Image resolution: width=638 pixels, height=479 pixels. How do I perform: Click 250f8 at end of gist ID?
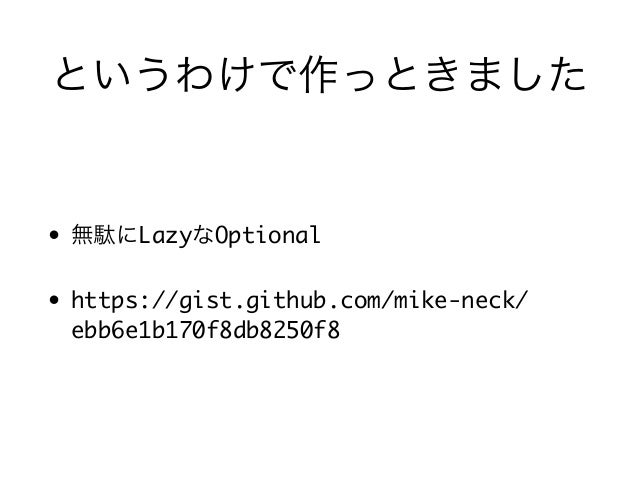[x=306, y=330]
